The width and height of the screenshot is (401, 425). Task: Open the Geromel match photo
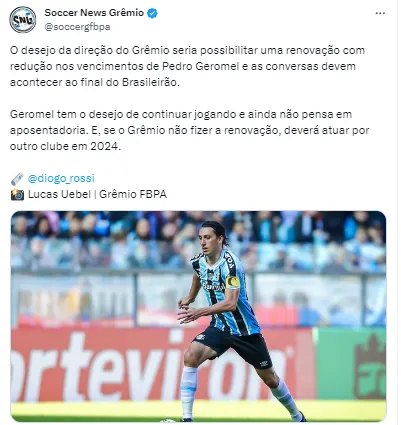coord(199,316)
